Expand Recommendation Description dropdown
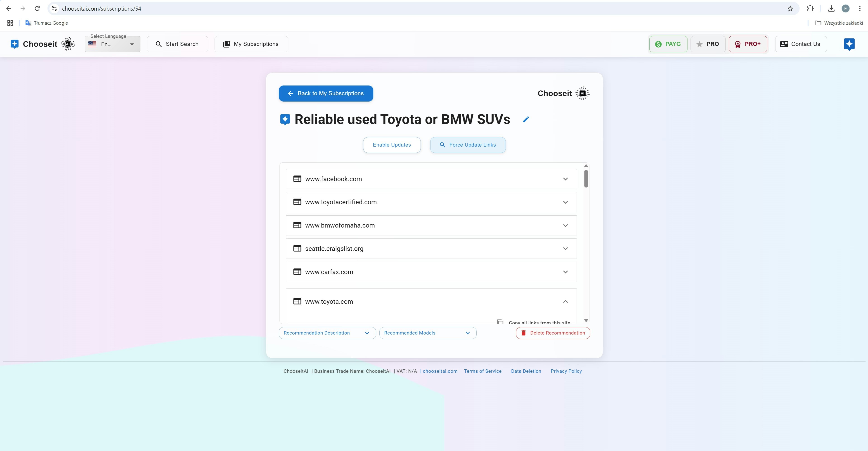 [x=327, y=333]
